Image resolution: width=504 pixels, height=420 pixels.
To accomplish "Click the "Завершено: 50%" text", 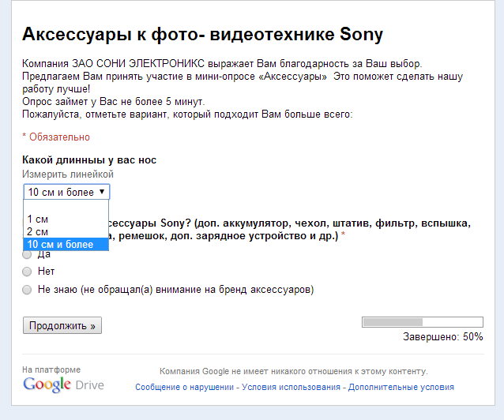I will (x=443, y=337).
